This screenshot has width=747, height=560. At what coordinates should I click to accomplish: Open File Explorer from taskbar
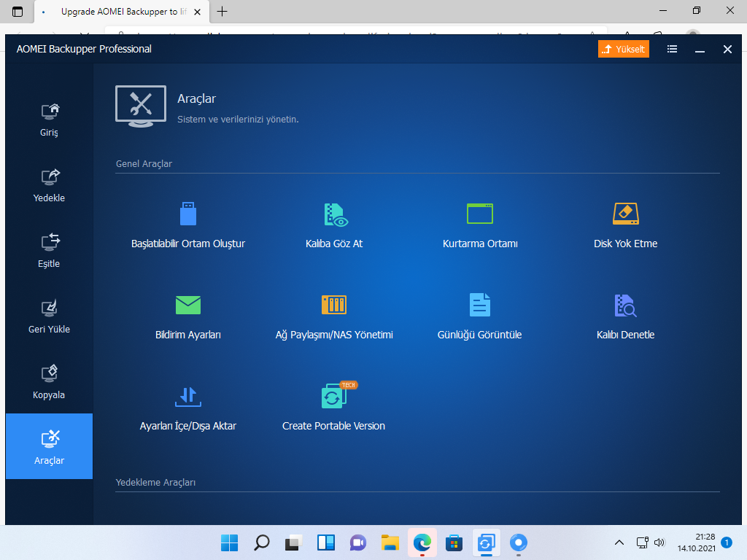click(390, 542)
